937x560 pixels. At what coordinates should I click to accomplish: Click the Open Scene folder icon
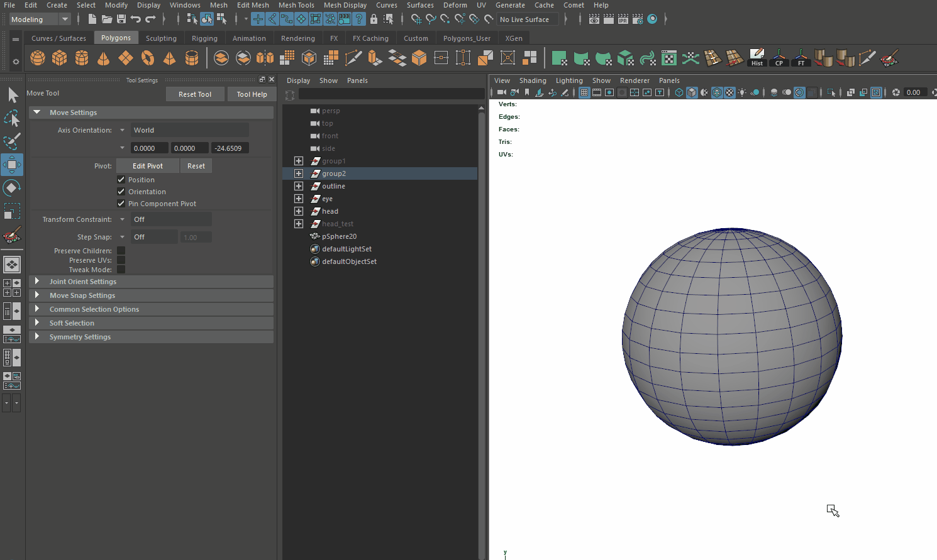coord(107,19)
